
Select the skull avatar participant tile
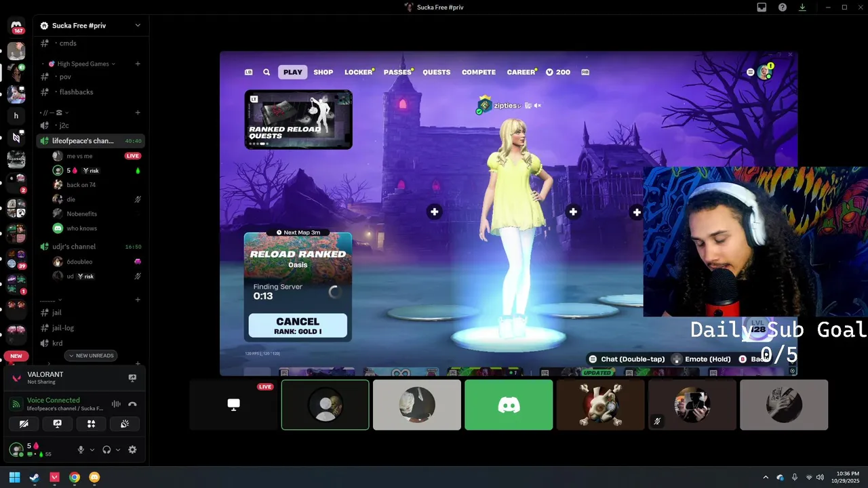coord(600,405)
